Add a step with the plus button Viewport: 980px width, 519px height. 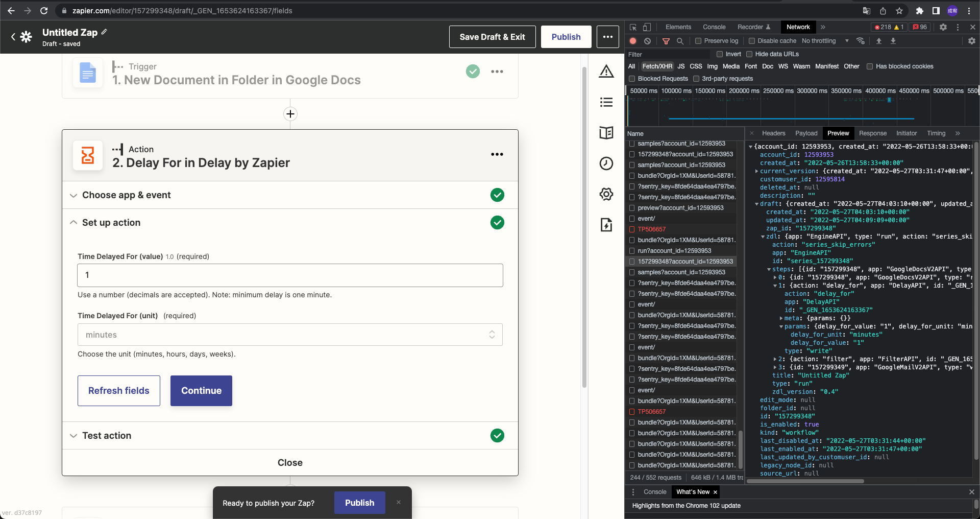point(290,114)
